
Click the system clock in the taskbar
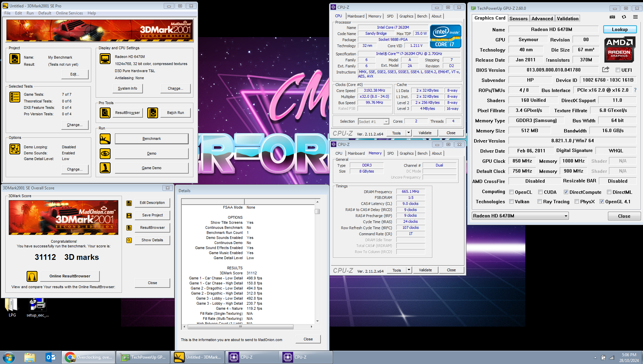(x=629, y=358)
